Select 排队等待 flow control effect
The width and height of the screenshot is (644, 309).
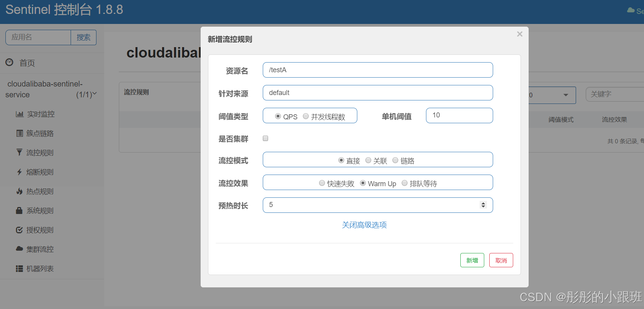pyautogui.click(x=404, y=183)
